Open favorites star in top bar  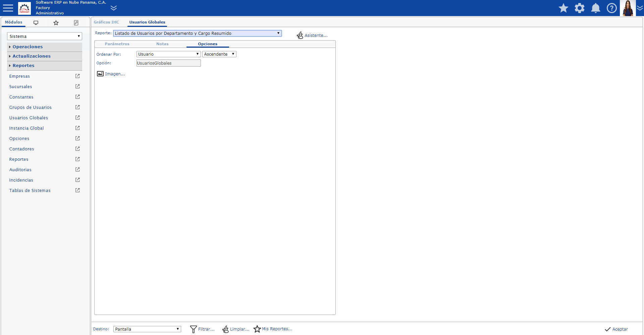(x=563, y=8)
